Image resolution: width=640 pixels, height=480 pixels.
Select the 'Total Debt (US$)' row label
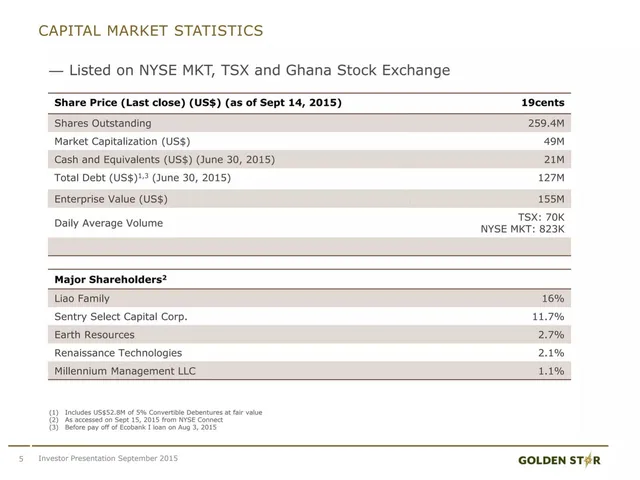click(96, 178)
